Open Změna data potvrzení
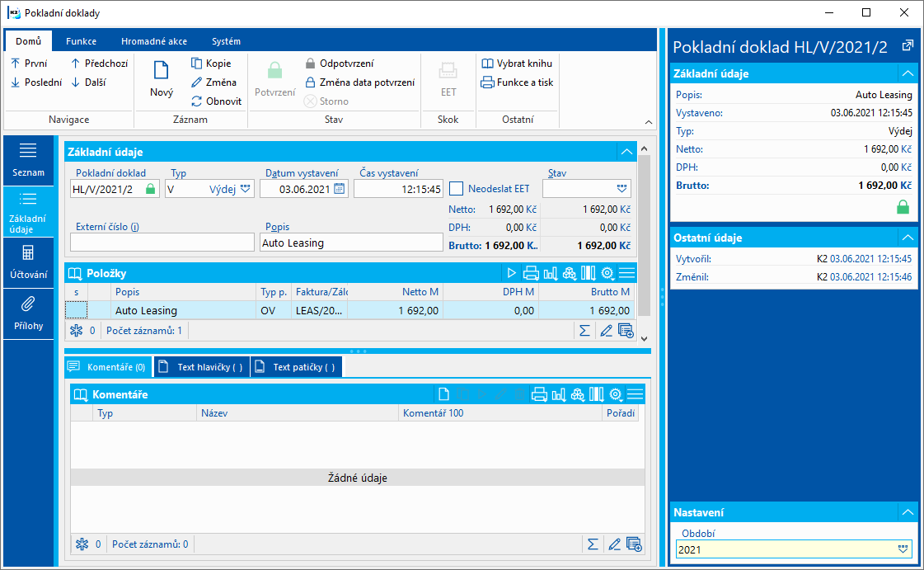This screenshot has height=570, width=924. coord(359,82)
